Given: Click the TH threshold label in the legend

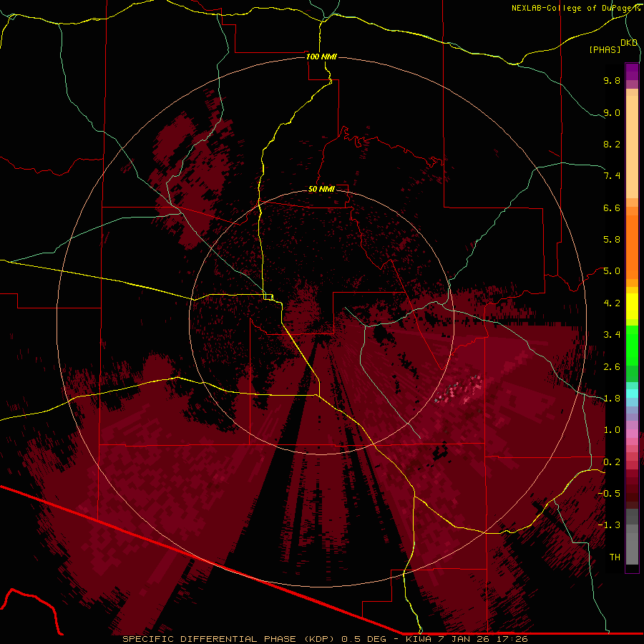Looking at the screenshot, I should [x=615, y=557].
